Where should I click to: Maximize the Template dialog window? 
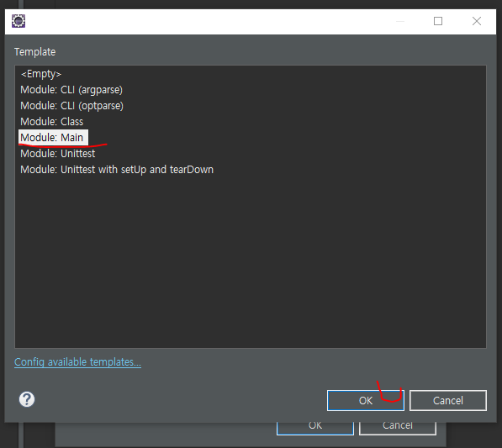(438, 21)
